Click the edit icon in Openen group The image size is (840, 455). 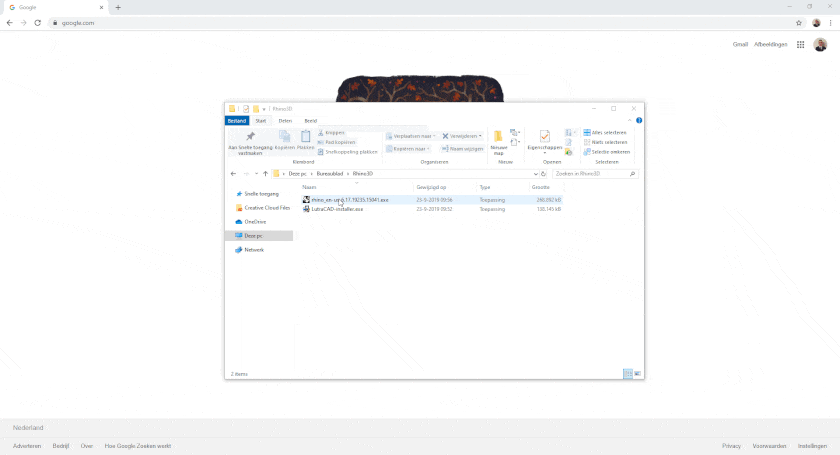(x=568, y=143)
